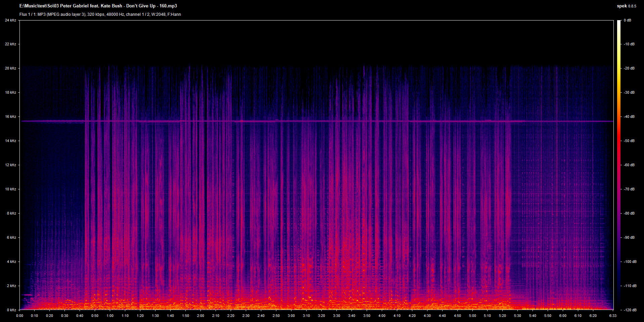Viewport: 644px width, 322px height.
Task: Select the -60 dB scale label
Action: (629, 165)
